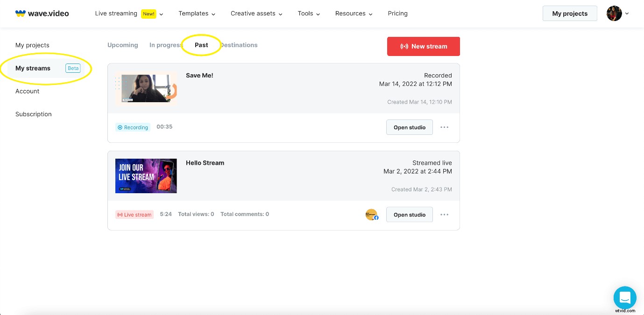The height and width of the screenshot is (315, 644).
Task: Open studio for Hello Stream
Action: [410, 215]
